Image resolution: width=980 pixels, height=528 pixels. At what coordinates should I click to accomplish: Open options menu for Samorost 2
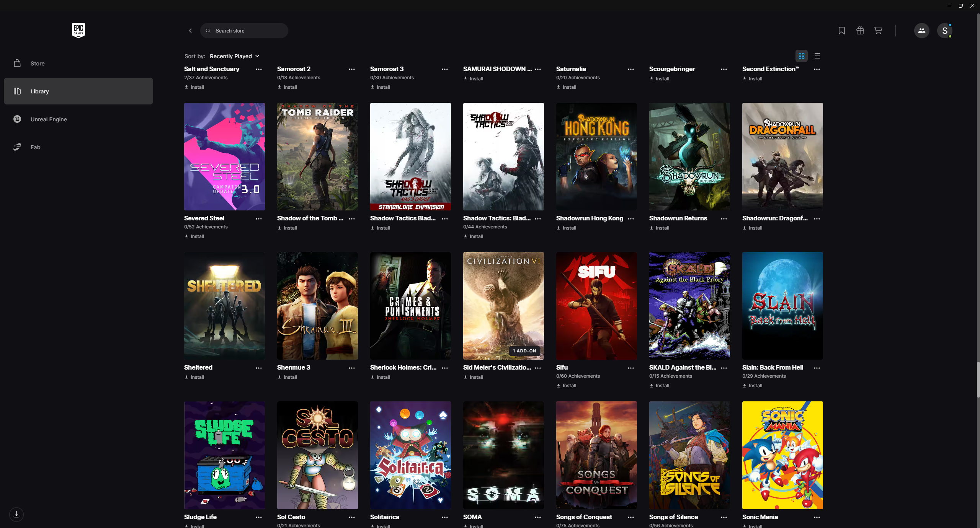pyautogui.click(x=352, y=69)
